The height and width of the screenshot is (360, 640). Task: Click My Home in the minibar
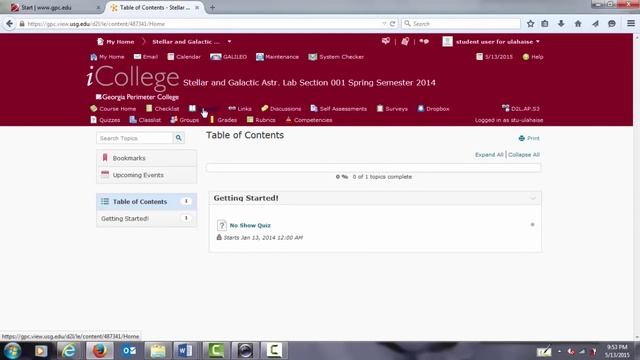coord(116,42)
